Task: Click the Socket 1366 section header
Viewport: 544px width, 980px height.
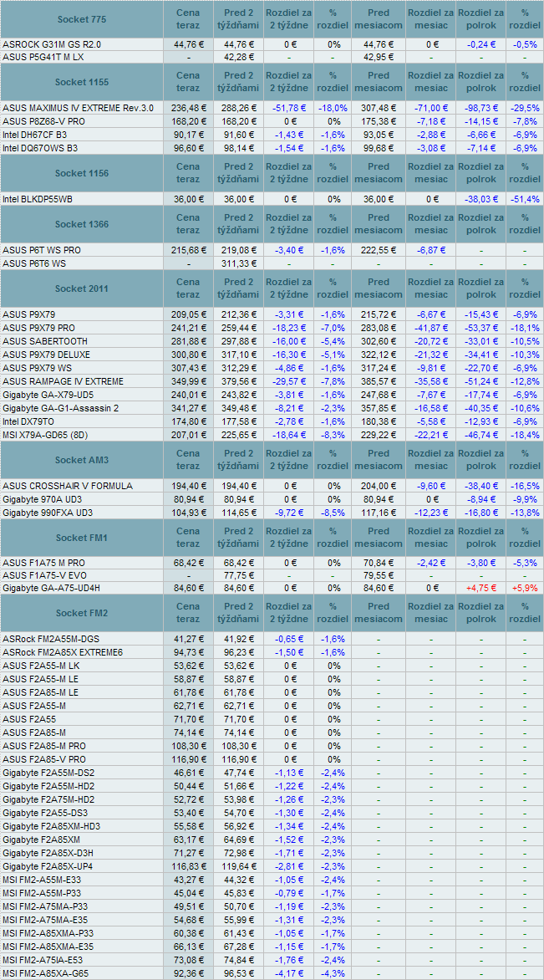Action: (x=82, y=224)
